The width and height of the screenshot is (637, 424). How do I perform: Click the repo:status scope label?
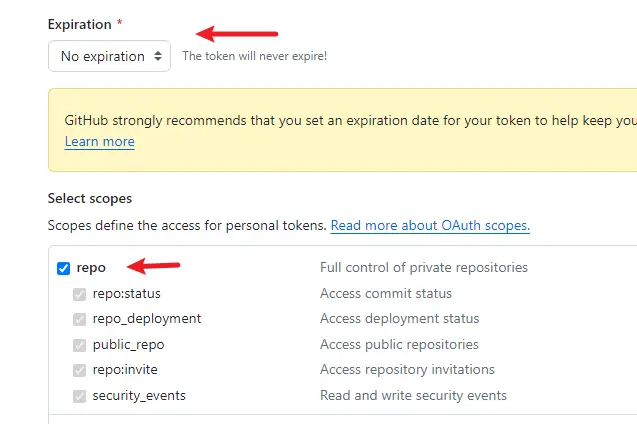[126, 294]
